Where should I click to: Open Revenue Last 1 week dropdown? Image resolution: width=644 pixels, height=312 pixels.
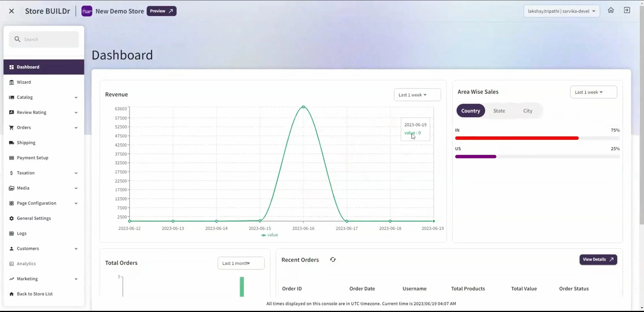(x=417, y=95)
